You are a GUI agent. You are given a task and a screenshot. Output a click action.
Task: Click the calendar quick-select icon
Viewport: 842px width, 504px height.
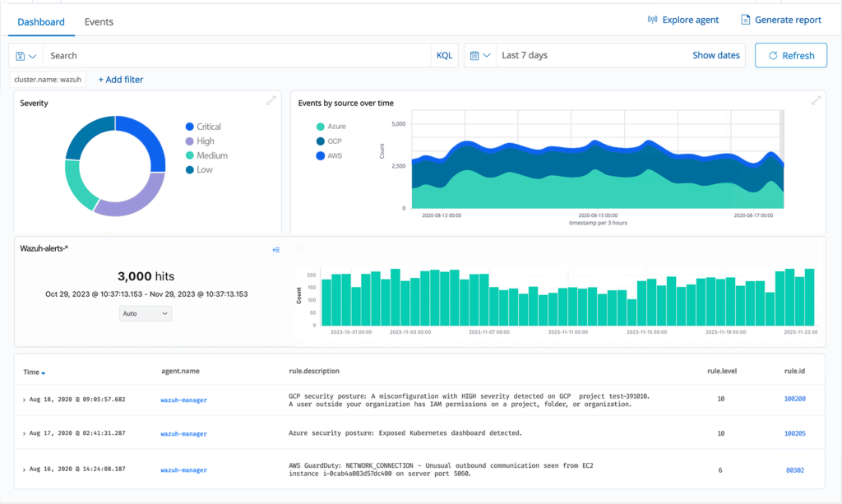[x=475, y=56]
